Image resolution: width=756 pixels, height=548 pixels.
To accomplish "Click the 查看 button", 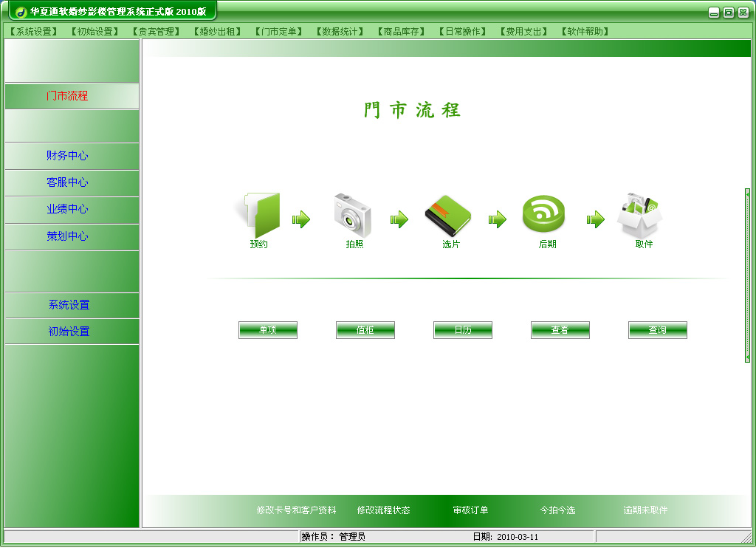I will pyautogui.click(x=560, y=330).
